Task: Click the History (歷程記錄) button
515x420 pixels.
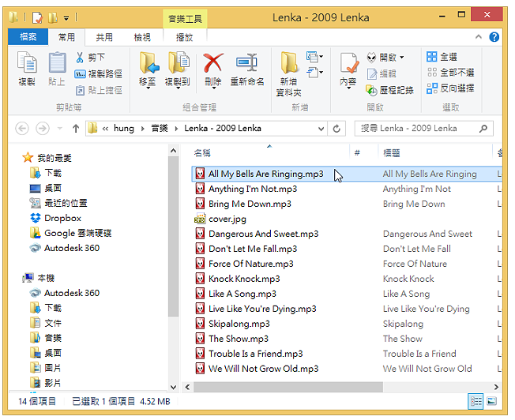Action: pos(390,90)
